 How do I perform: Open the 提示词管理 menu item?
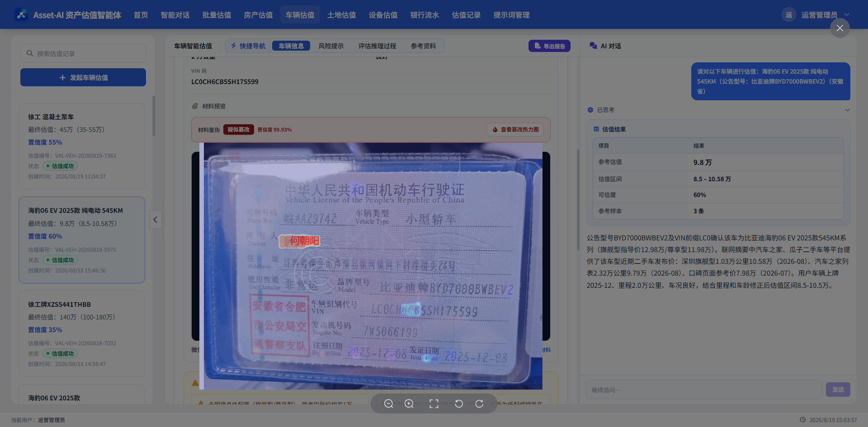pyautogui.click(x=511, y=15)
